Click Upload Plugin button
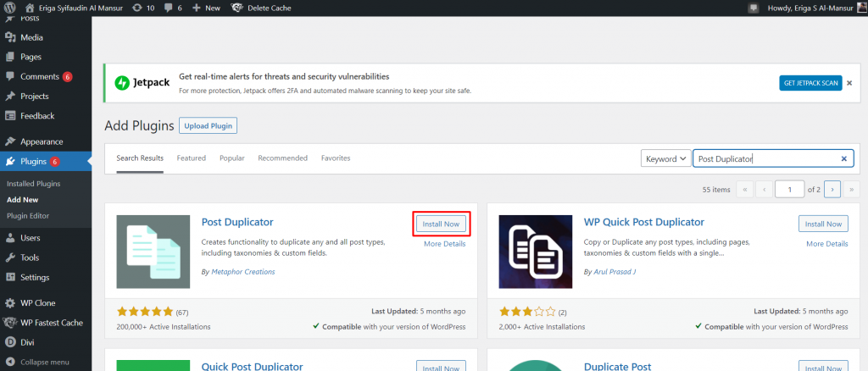Screen dimensions: 868x371 [209, 126]
